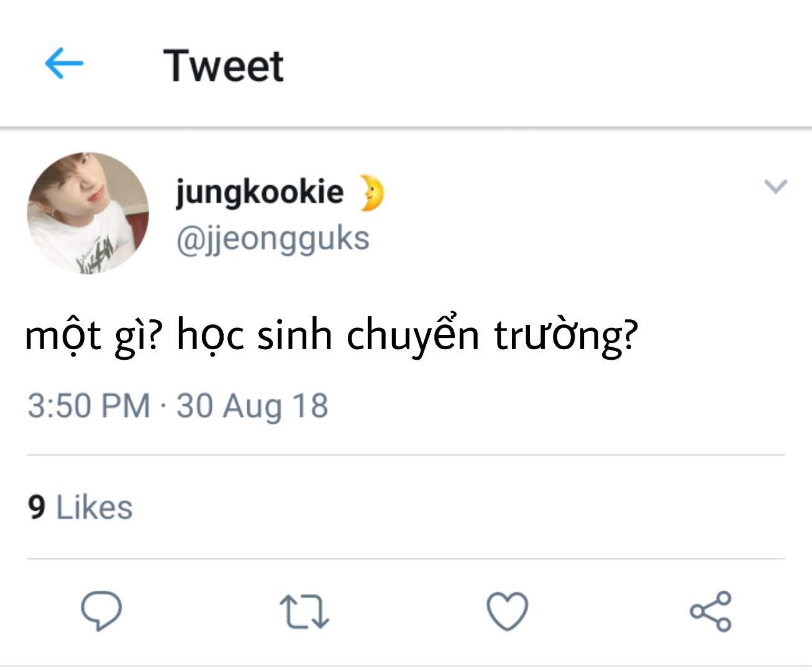Reply to the tweet with the speech bubble
Viewport: 812px width, 671px height.
click(x=101, y=610)
